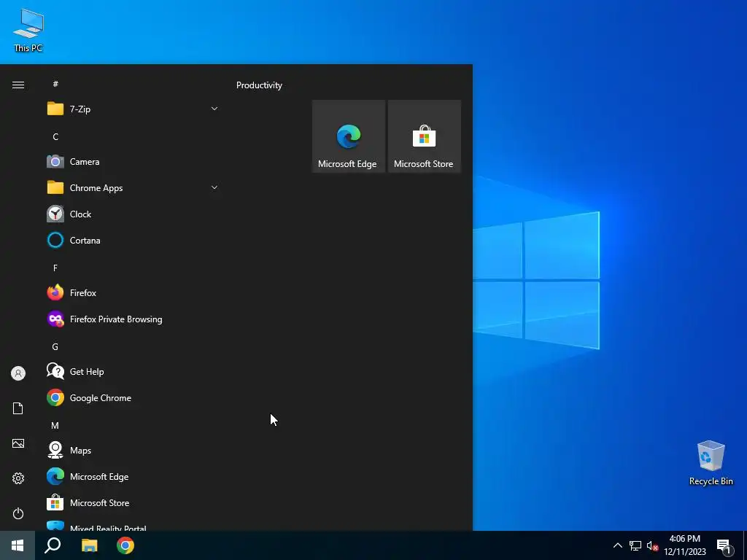Select the This PC desktop icon
Screen dimensions: 747x560
coord(28,31)
